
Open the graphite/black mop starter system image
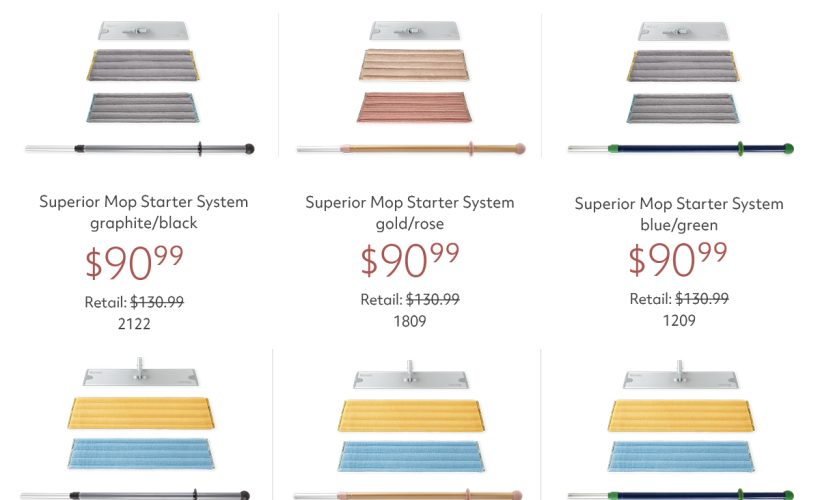click(x=140, y=88)
